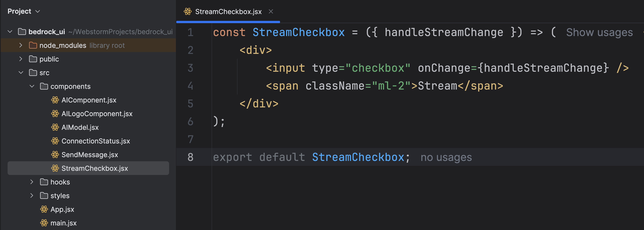
Task: Click the React icon next to main.jsx
Action: 44,223
